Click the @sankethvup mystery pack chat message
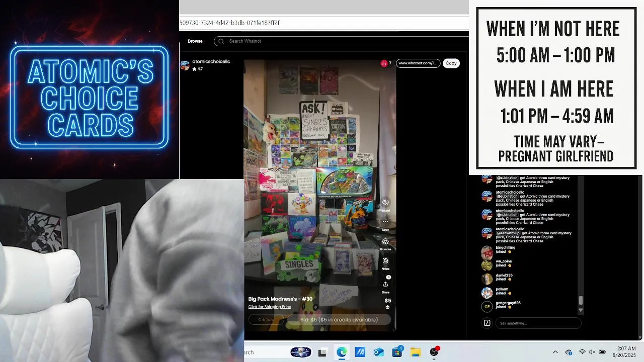This screenshot has width=644, height=362. click(x=533, y=237)
